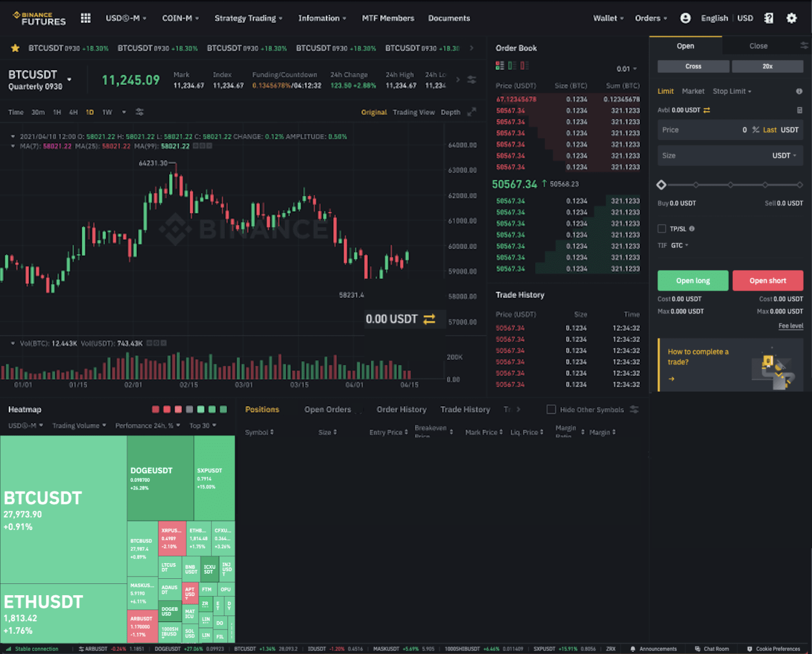Open the Open Orders tab

(327, 409)
